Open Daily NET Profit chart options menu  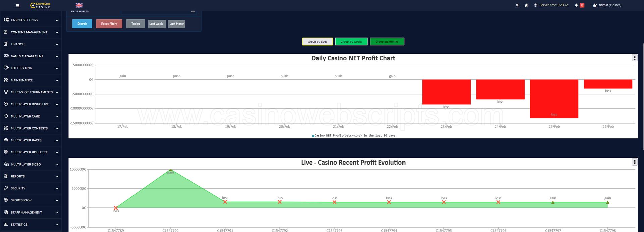tap(634, 58)
